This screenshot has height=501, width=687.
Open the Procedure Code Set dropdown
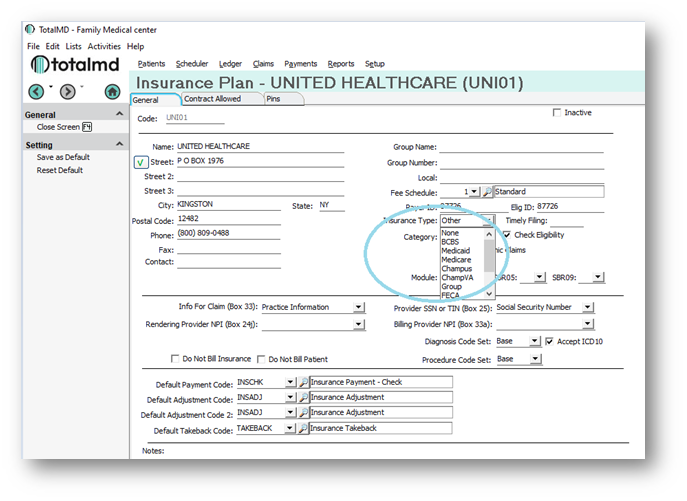[535, 359]
